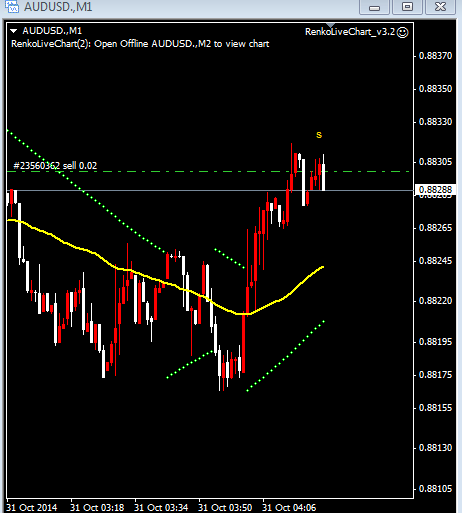Select the yellow S sell signal marker
The image size is (462, 513).
pyautogui.click(x=319, y=135)
